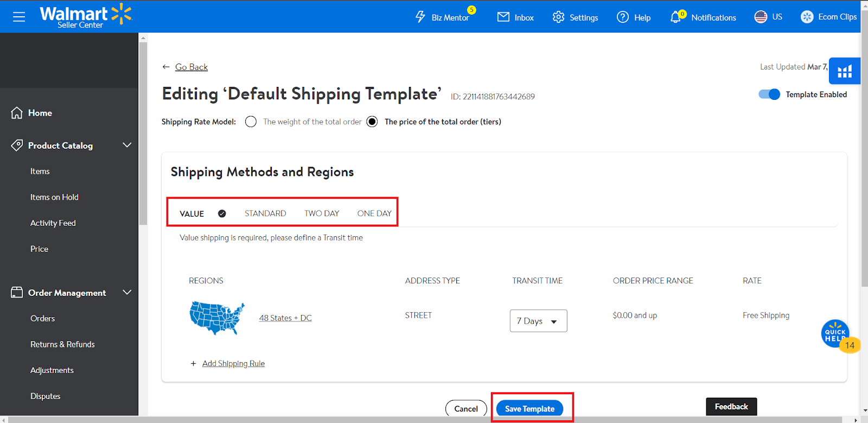The width and height of the screenshot is (868, 423).
Task: Open Price in the sidebar
Action: point(40,249)
